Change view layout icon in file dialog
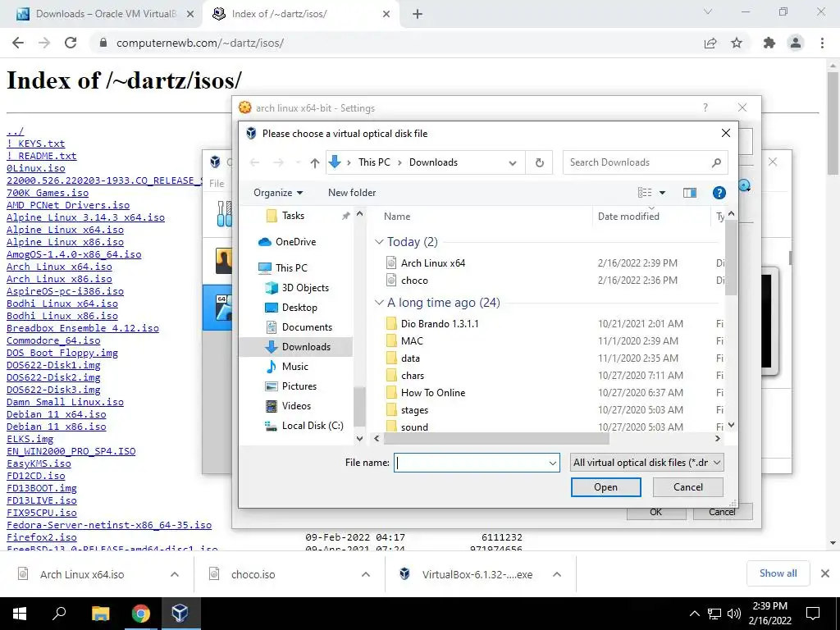This screenshot has width=840, height=630. (645, 193)
